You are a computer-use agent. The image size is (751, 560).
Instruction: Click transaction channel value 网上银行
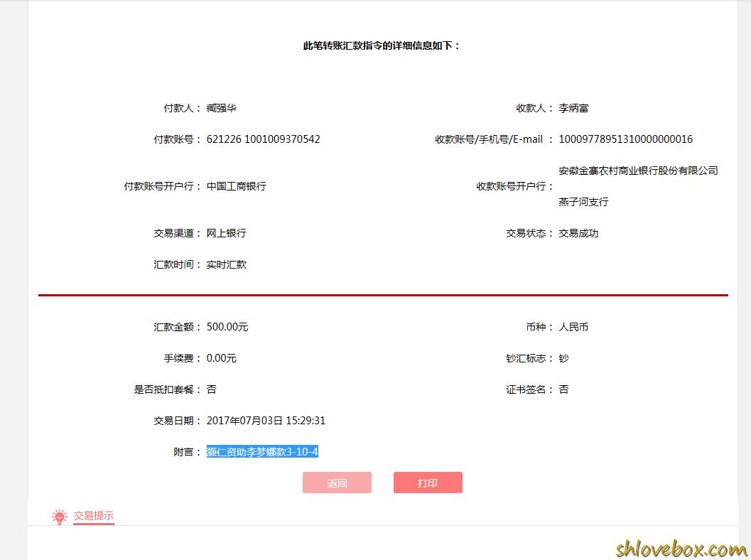point(226,233)
